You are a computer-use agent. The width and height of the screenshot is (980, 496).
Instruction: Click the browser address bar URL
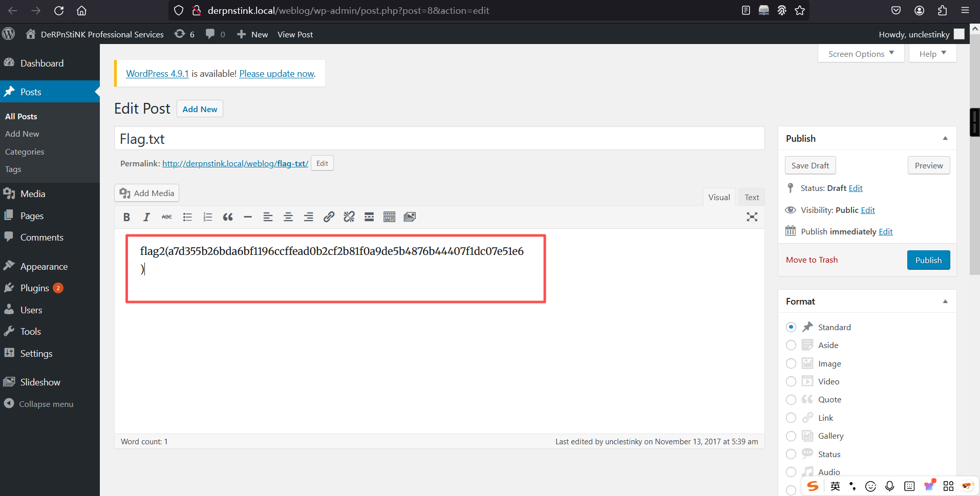[x=348, y=10]
